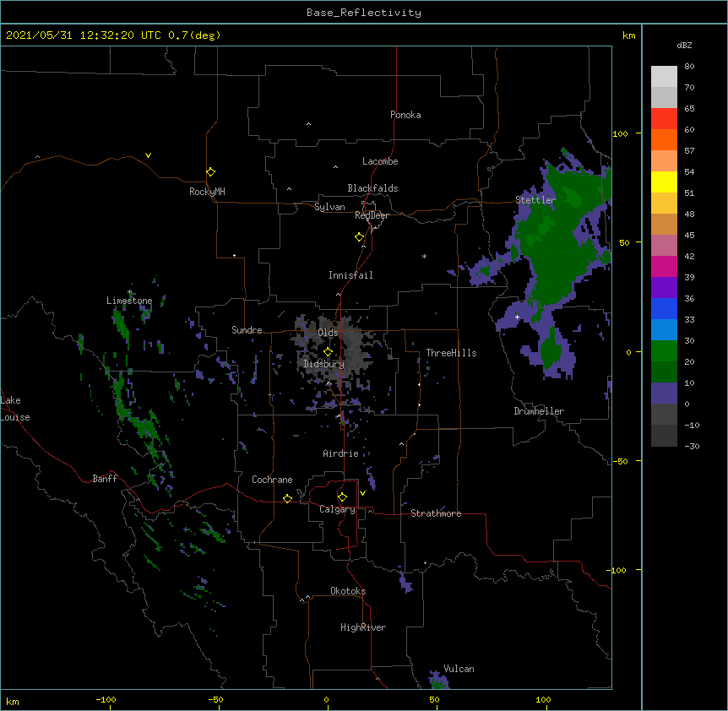
Task: Select the orange 60-57 dBZ legend color
Action: pos(664,139)
